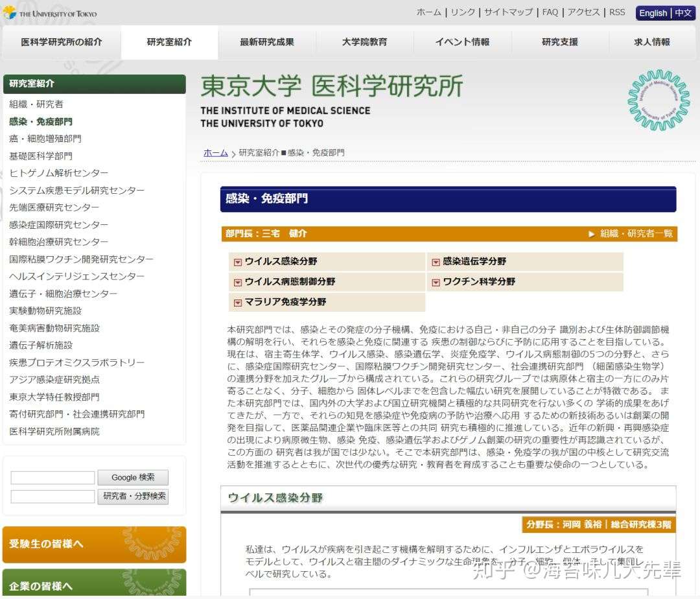This screenshot has width=700, height=599.
Task: Select 遺伝子解析施設 in sidebar
Action: click(41, 345)
